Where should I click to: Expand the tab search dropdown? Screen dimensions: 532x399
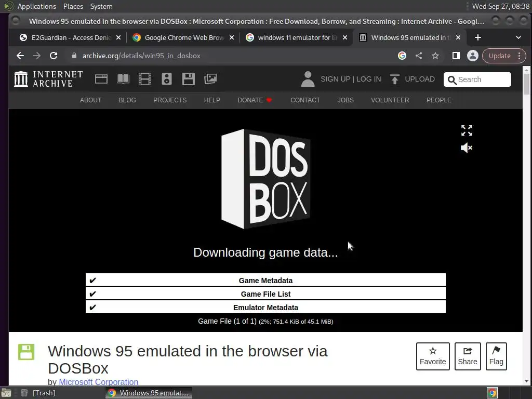(x=518, y=37)
